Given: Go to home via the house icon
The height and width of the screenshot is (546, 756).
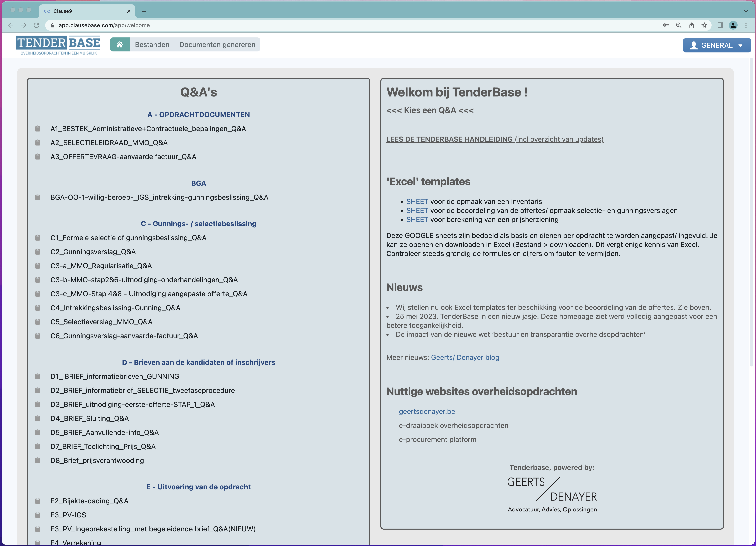Looking at the screenshot, I should click(120, 45).
